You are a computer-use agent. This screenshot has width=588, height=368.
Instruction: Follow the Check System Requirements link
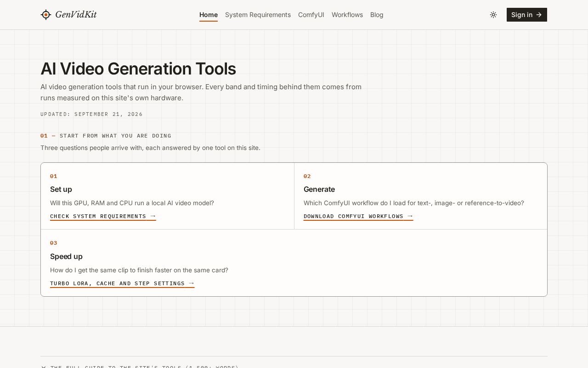[103, 216]
